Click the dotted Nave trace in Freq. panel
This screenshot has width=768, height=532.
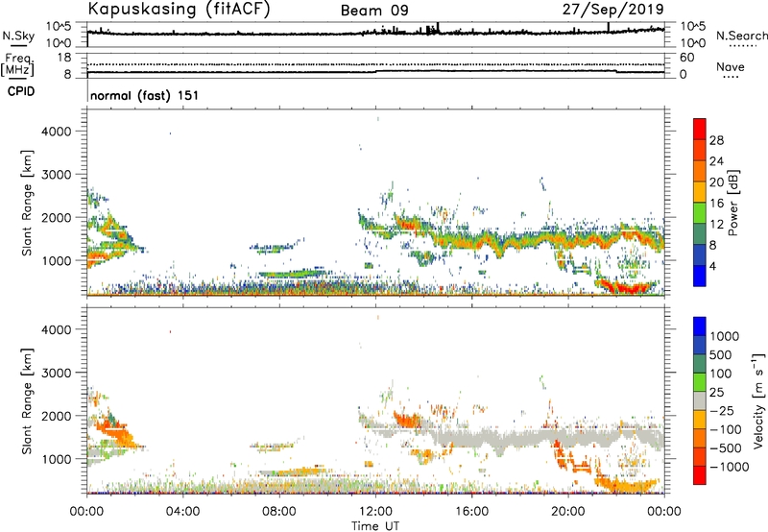(x=375, y=64)
